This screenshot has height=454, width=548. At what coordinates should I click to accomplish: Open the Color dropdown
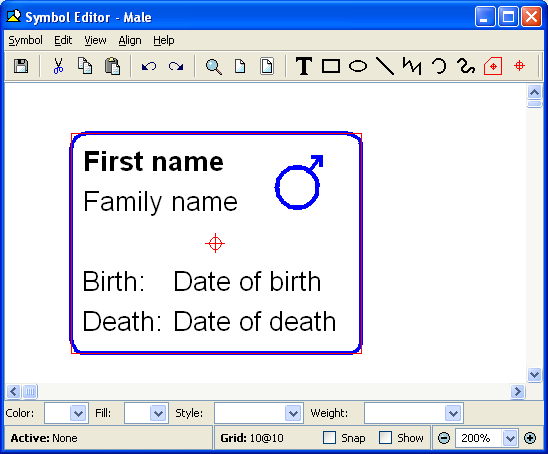coord(78,413)
